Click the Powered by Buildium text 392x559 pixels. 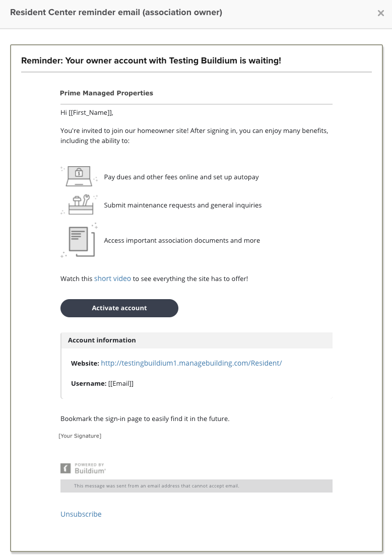coord(90,468)
